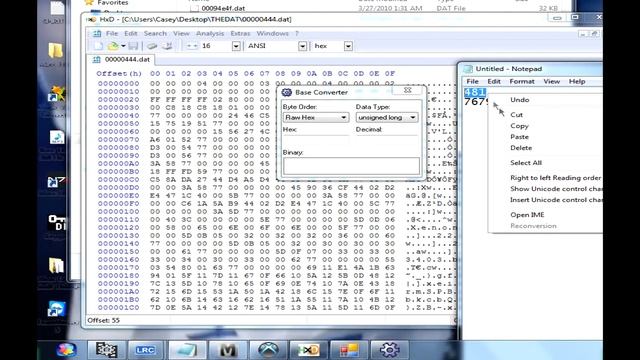This screenshot has width=640, height=360.
Task: Choose Select All in Notepad context menu
Action: [526, 163]
